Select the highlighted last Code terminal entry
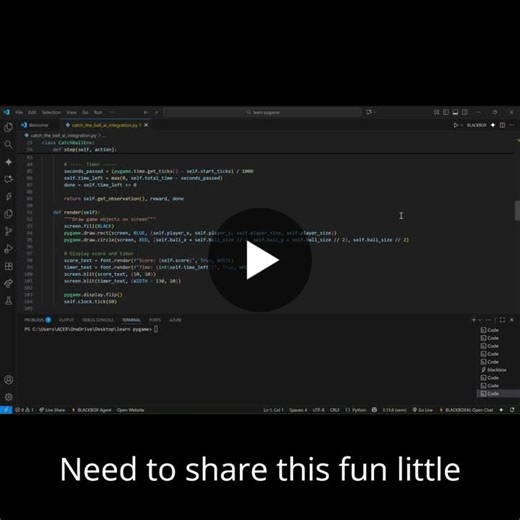Image resolution: width=520 pixels, height=520 pixels. point(498,394)
